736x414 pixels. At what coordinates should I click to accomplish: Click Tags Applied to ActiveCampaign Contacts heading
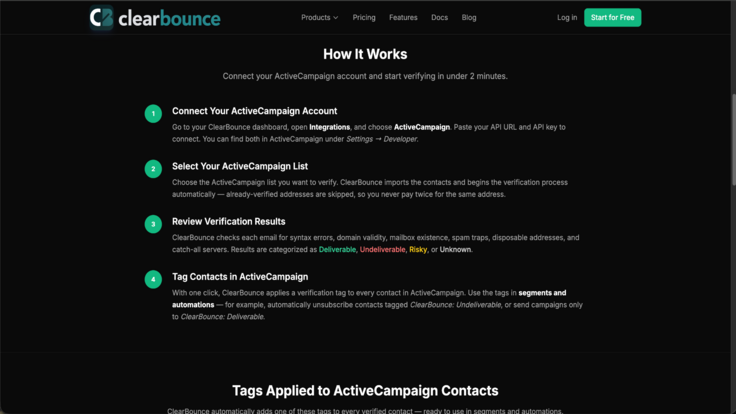365,391
